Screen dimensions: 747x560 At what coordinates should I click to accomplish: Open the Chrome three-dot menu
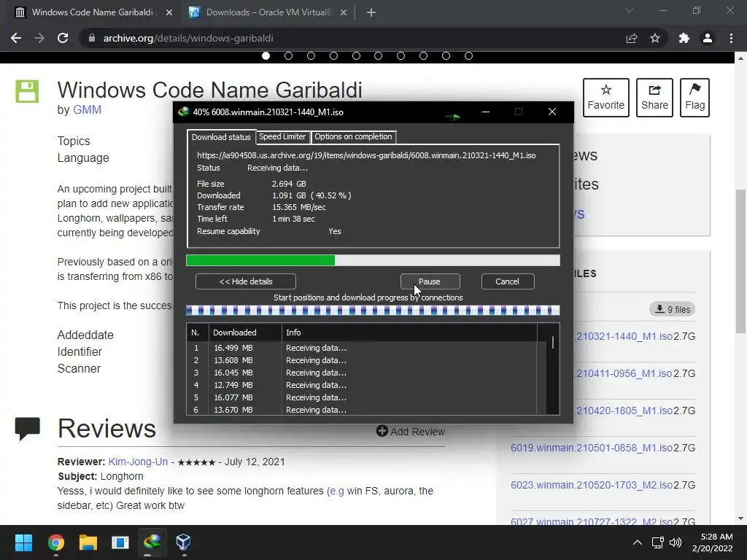[x=731, y=38]
